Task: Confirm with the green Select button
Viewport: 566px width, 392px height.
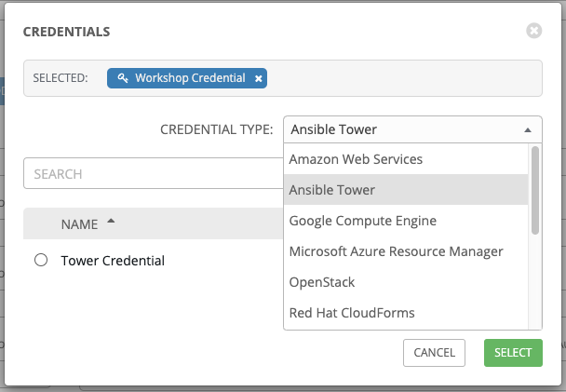Action: pyautogui.click(x=513, y=353)
